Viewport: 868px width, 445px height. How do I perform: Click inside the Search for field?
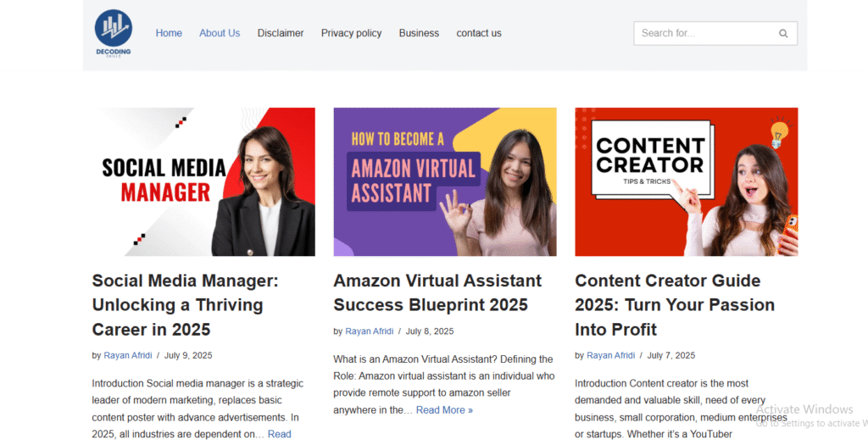(x=704, y=33)
